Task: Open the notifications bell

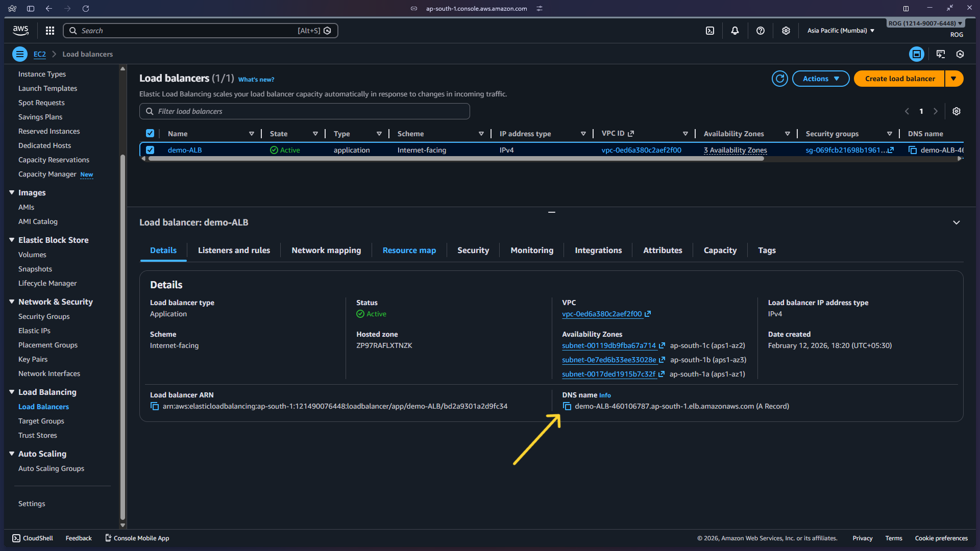Action: point(735,31)
